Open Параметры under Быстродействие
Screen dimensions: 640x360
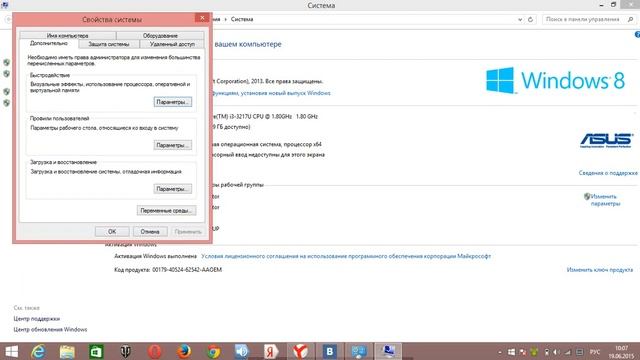(173, 102)
